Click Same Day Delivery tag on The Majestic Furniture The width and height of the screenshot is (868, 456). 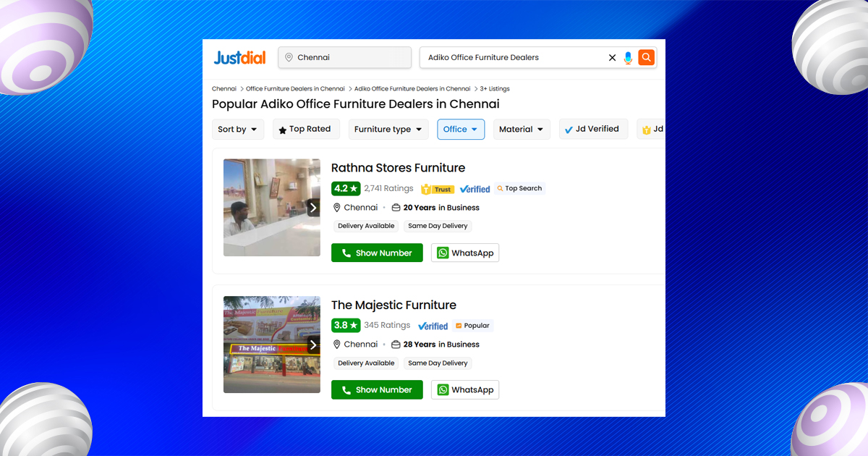[x=438, y=363]
